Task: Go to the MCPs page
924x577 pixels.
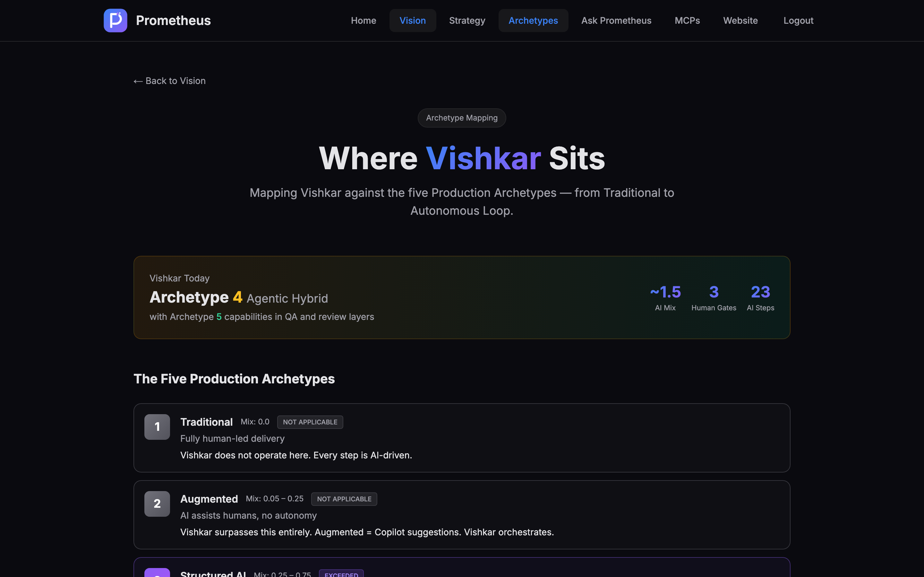Action: [687, 21]
